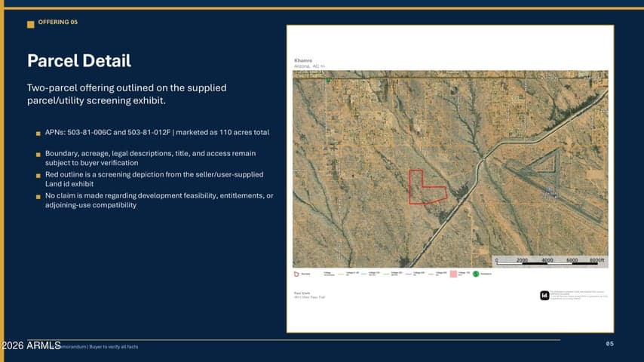The height and width of the screenshot is (362, 644).
Task: Click the bullet marker beside the APNs line
Action: point(38,133)
